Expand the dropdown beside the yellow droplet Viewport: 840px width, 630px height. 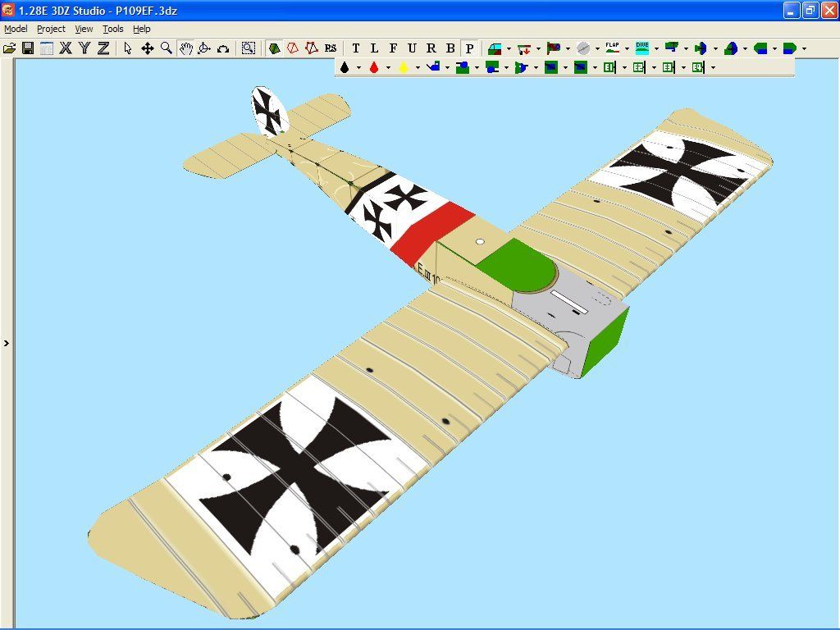(x=418, y=68)
